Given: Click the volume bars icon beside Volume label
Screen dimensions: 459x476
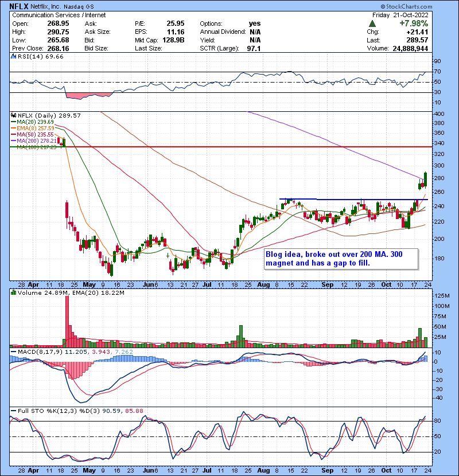Looking at the screenshot, I should coord(13,292).
